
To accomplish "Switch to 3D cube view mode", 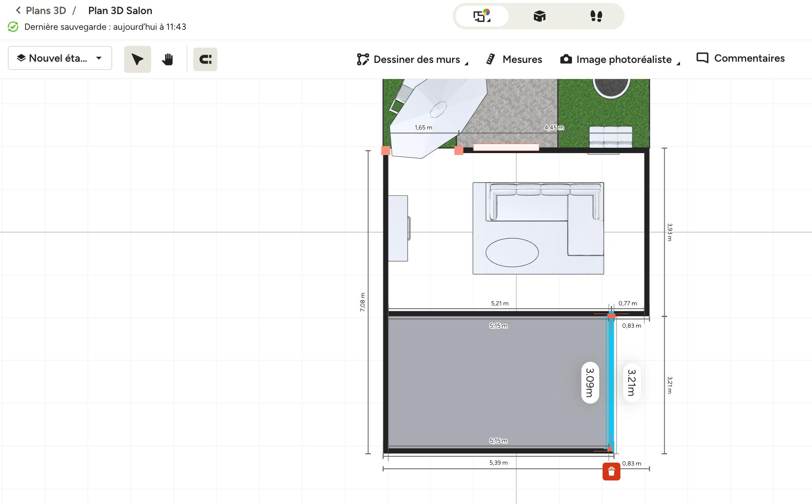I will (x=539, y=17).
